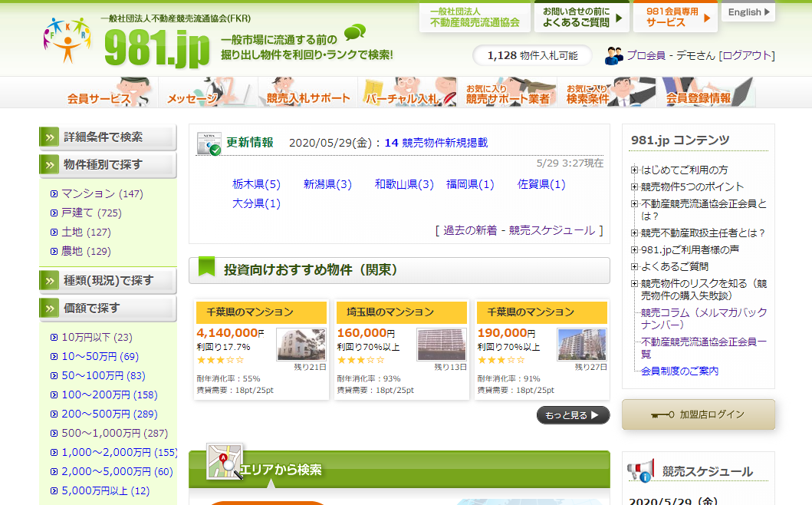Click the green speech bubble icon
Image resolution: width=812 pixels, height=505 pixels.
(355, 32)
